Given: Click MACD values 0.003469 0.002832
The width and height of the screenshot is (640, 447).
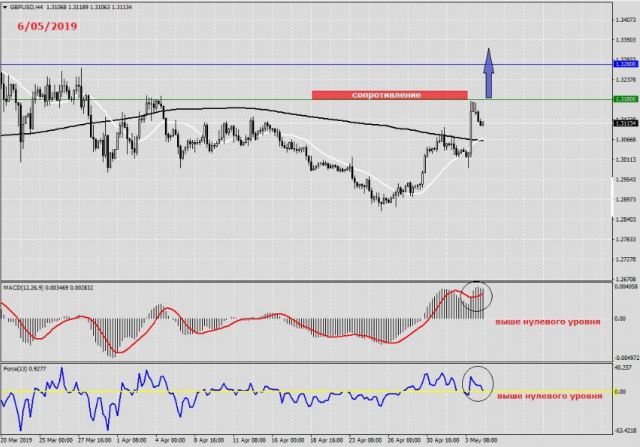Looking at the screenshot, I should click(69, 288).
